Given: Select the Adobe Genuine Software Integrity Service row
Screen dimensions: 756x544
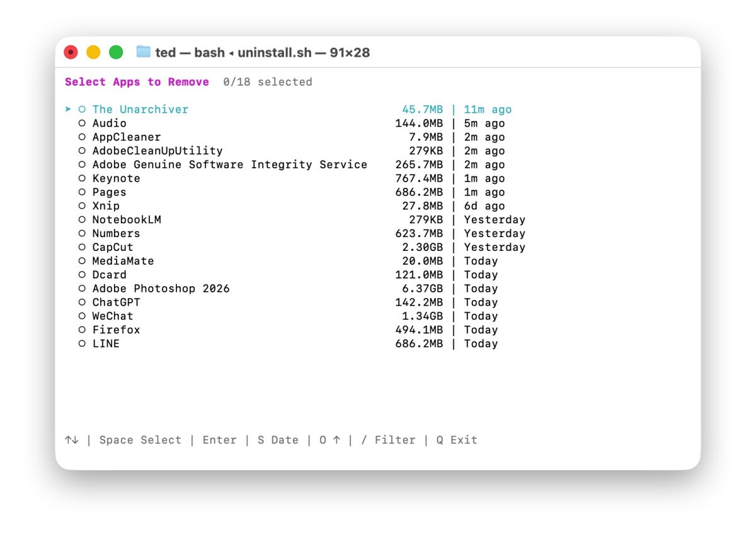Looking at the screenshot, I should [x=292, y=165].
